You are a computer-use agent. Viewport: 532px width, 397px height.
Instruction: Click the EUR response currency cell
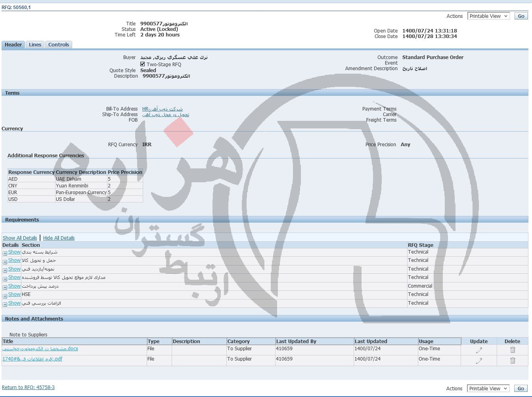click(31, 193)
